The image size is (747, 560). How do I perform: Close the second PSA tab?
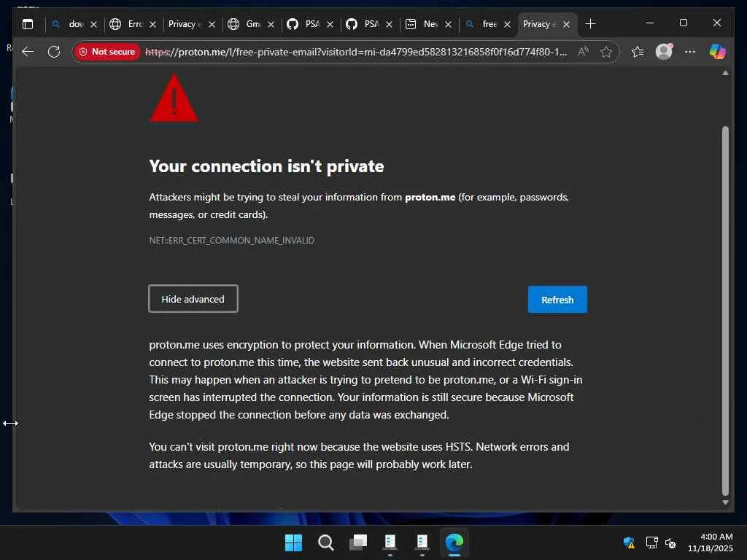390,24
